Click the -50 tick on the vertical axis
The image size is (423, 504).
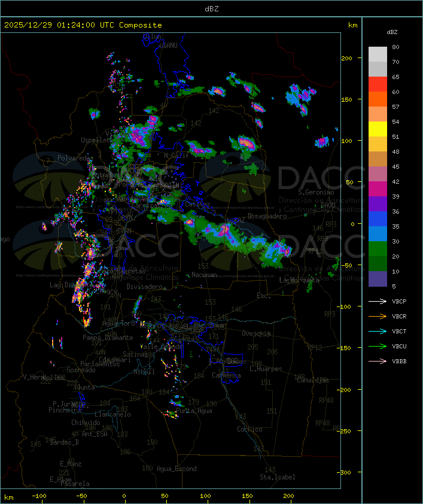346,265
